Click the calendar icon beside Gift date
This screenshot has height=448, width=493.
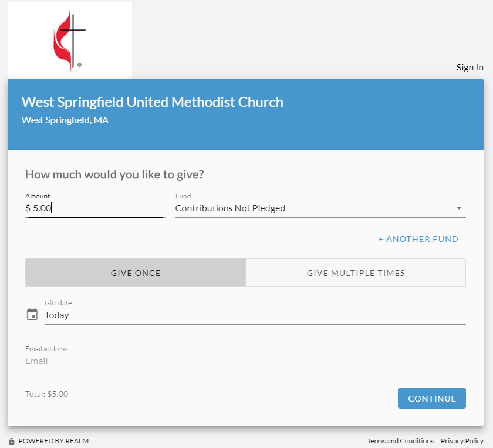[x=32, y=315]
